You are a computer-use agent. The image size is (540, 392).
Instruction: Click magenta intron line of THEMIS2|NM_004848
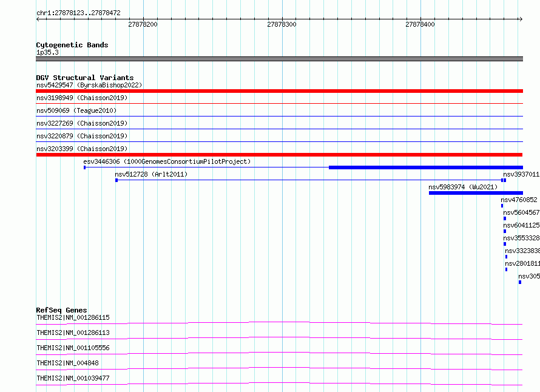pyautogui.click(x=279, y=368)
